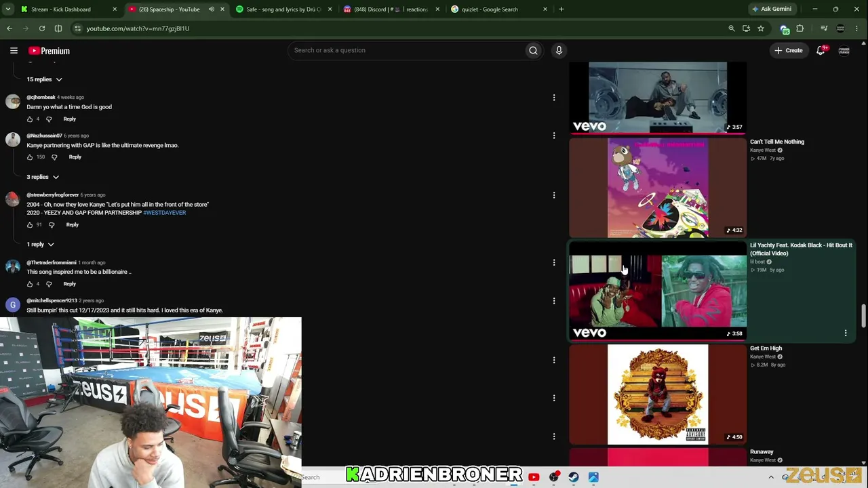This screenshot has width=868, height=488.
Task: Open College Dropout bear thumbnail
Action: coord(658,394)
